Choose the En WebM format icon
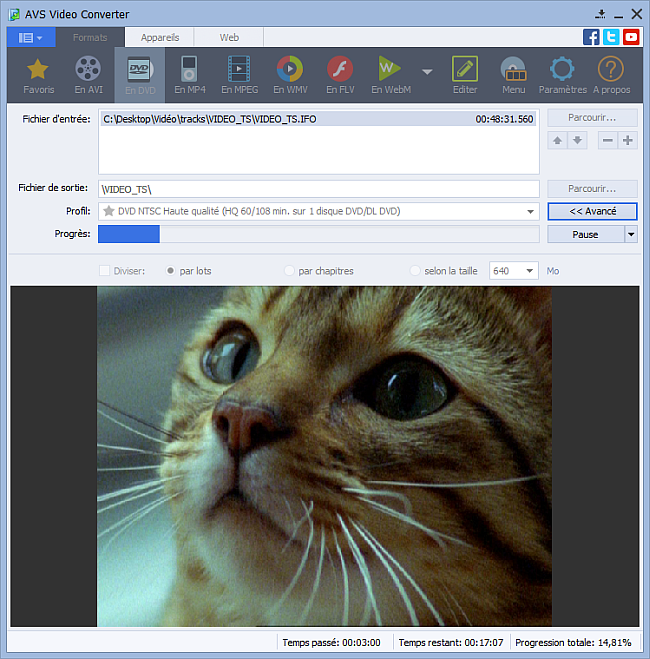650x659 pixels. [390, 74]
